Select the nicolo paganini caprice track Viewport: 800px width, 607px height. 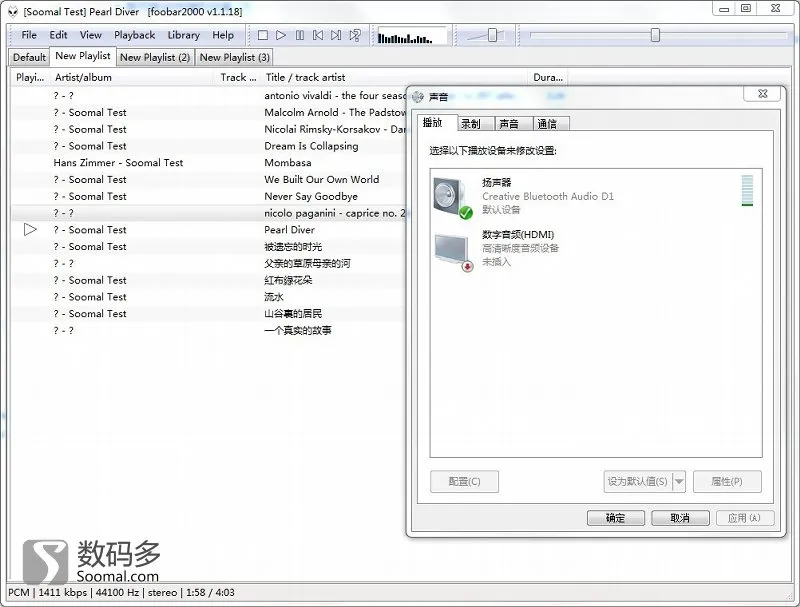tap(208, 213)
